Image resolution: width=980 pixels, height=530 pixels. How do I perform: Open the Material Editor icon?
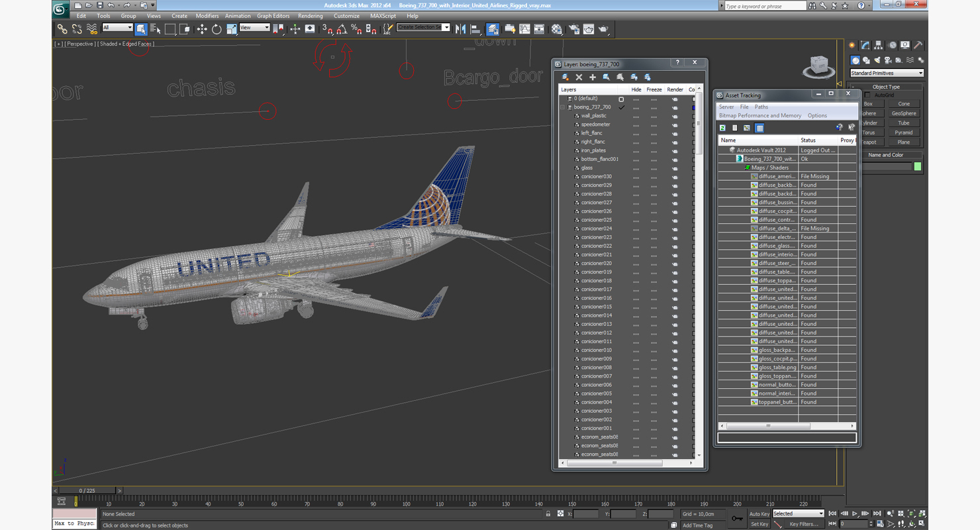point(557,29)
